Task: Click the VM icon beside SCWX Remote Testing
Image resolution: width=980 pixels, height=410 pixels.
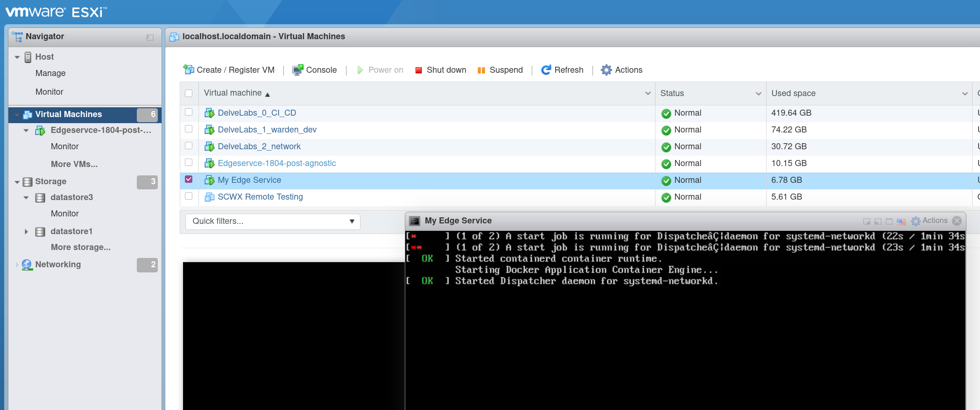Action: (209, 197)
